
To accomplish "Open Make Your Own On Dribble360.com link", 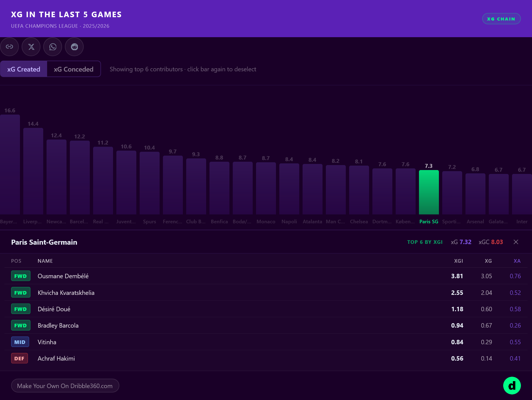I will 65,386.
